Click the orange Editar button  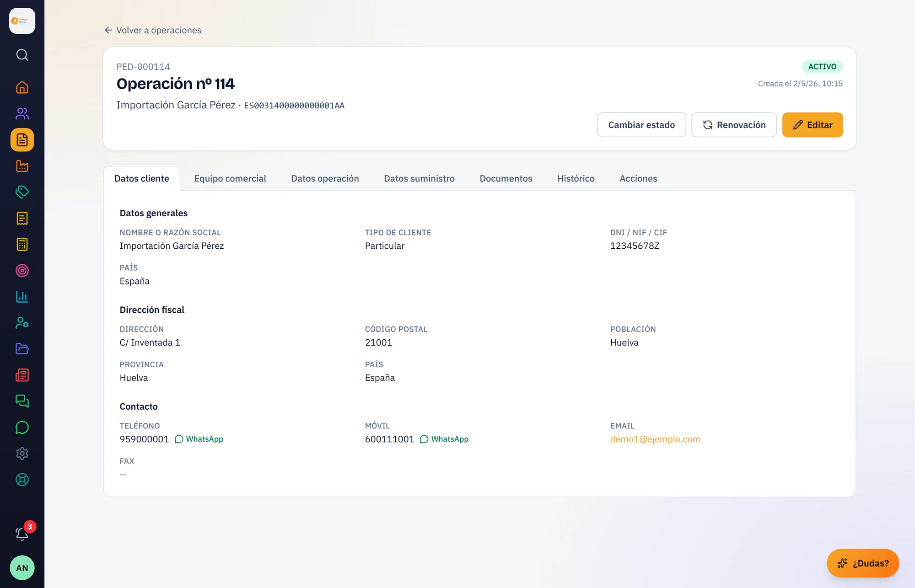point(813,125)
